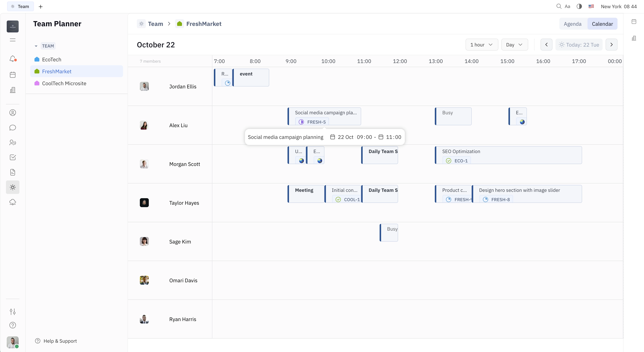Toggle the hamburger menu to collapse the sidebar
This screenshot has width=644, height=352.
[x=12, y=40]
